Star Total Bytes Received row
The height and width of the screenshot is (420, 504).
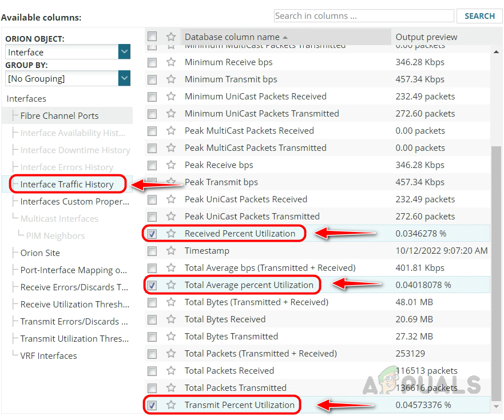pos(171,319)
